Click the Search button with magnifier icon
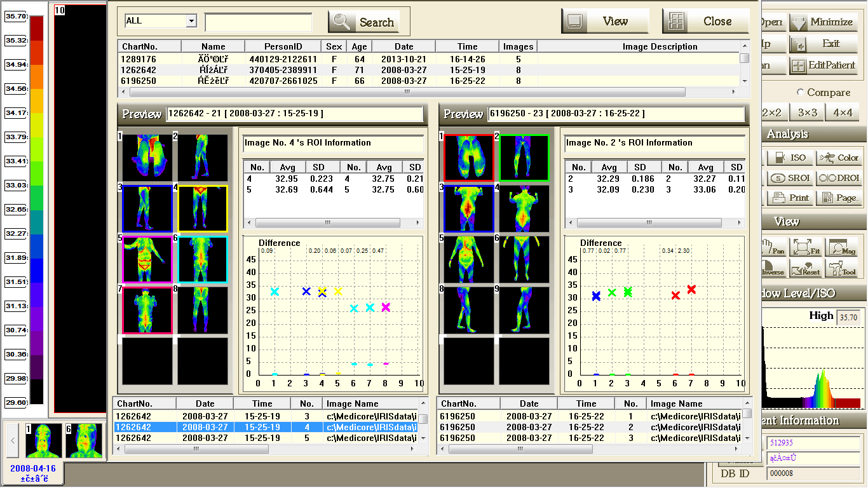This screenshot has height=488, width=868. [x=363, y=22]
